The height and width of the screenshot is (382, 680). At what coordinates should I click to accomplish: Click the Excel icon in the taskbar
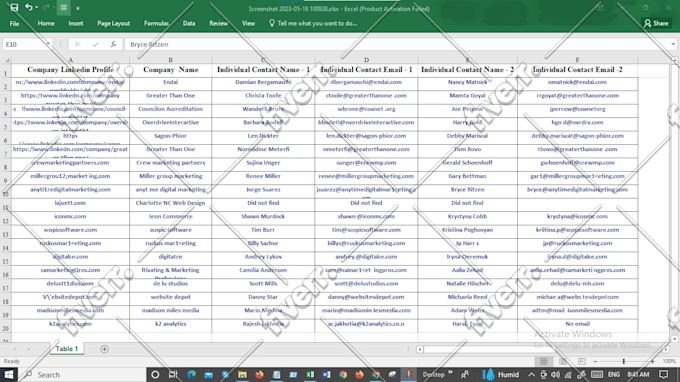pyautogui.click(x=310, y=374)
